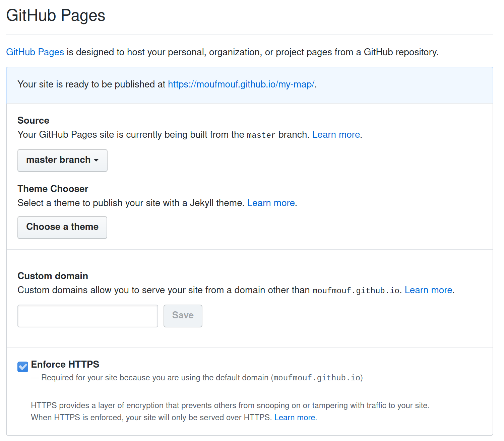Image resolution: width=504 pixels, height=441 pixels.
Task: Open Learn more link about Jekyll themes
Action: point(271,203)
